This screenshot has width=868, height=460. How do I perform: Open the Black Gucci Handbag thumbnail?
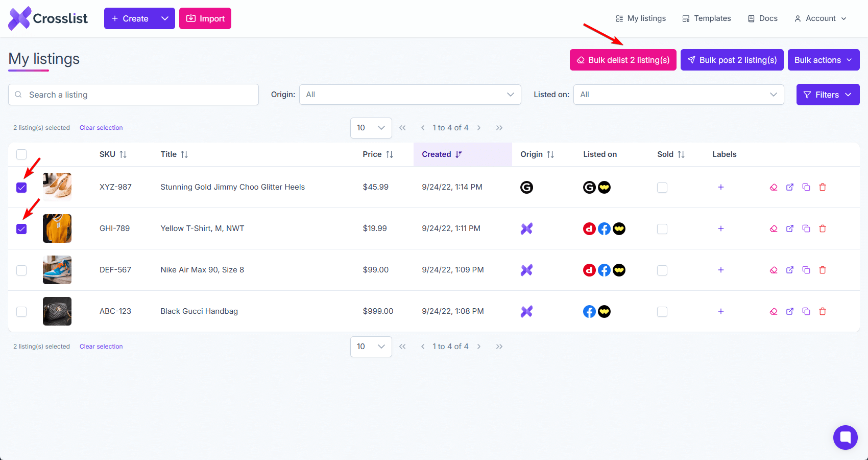[x=57, y=311]
